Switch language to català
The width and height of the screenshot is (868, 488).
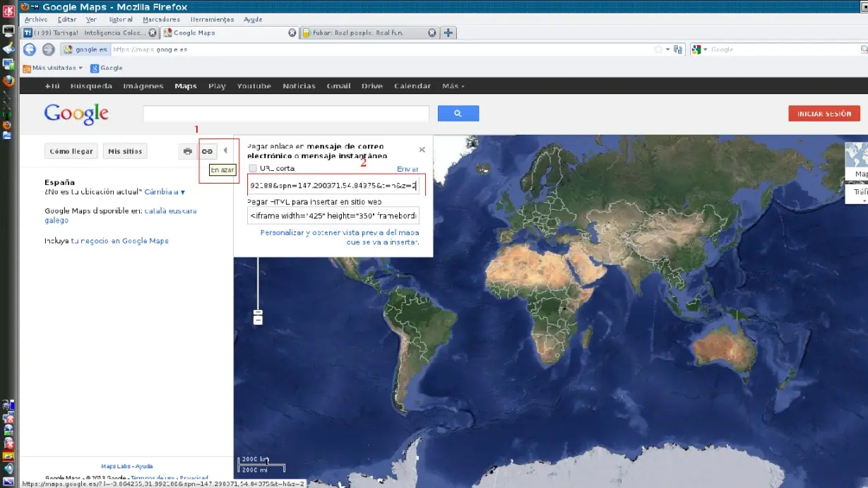click(x=156, y=210)
